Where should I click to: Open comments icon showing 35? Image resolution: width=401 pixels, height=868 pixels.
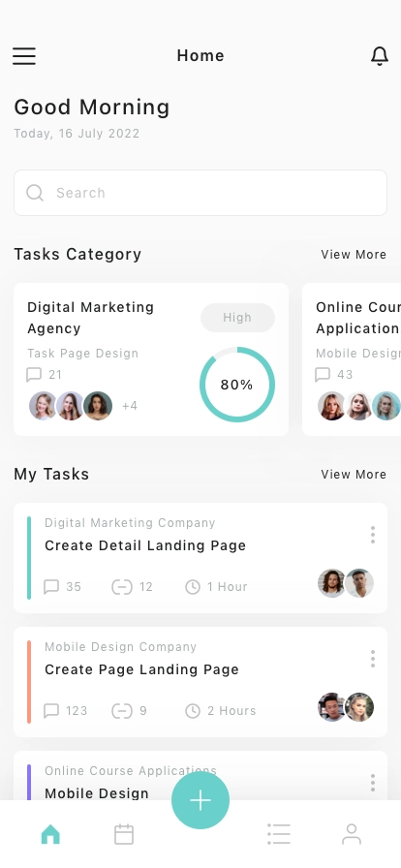click(x=51, y=587)
